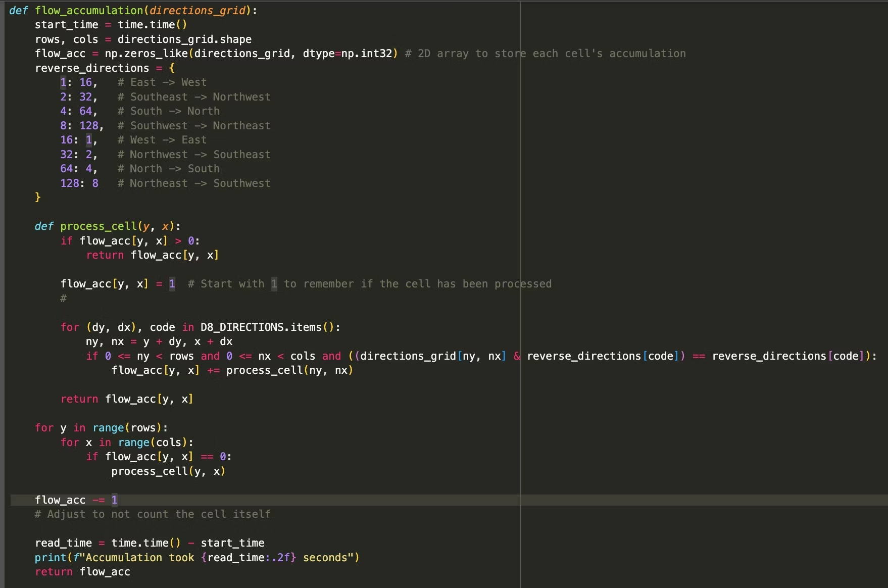Viewport: 888px width, 588px height.
Task: Click the opening curly brace after reverse_directions
Action: click(172, 68)
